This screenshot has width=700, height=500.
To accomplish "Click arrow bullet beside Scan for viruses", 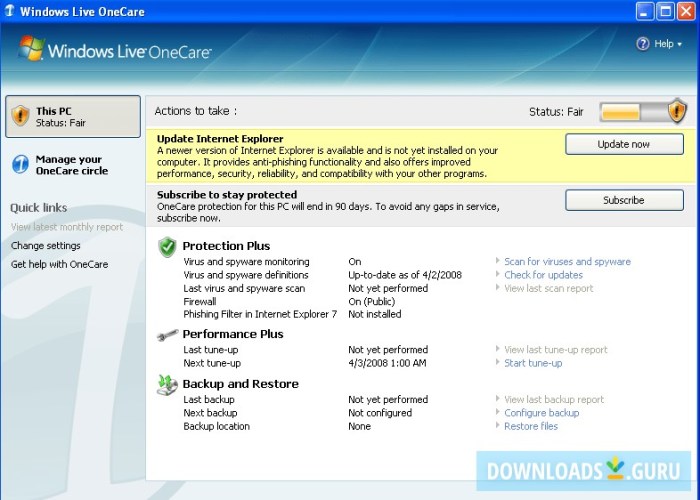I will [x=498, y=260].
